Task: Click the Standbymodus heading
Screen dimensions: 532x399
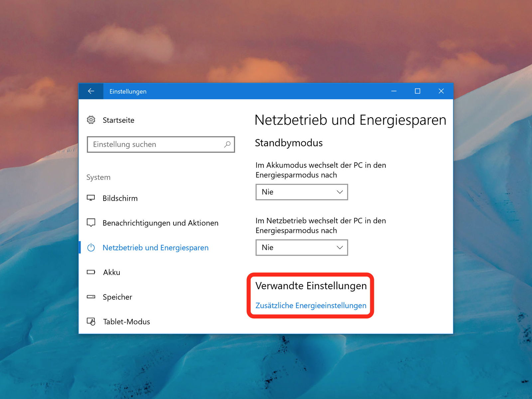Action: point(289,143)
